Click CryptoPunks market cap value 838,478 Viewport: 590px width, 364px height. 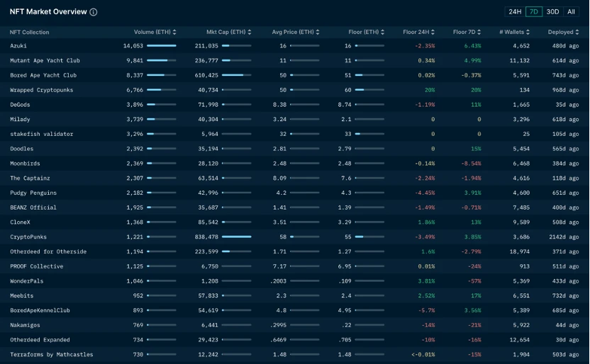pos(206,237)
